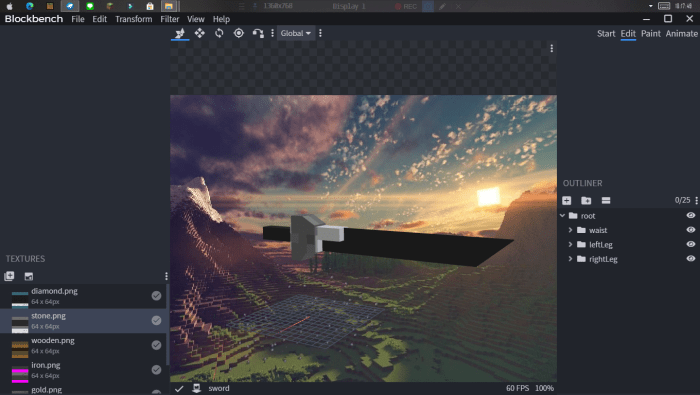Hide the waist group visibility

pyautogui.click(x=691, y=230)
